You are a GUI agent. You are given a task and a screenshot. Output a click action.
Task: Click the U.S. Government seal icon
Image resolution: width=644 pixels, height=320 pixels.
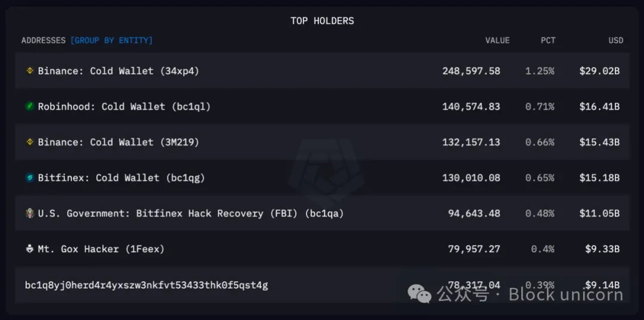[30, 213]
